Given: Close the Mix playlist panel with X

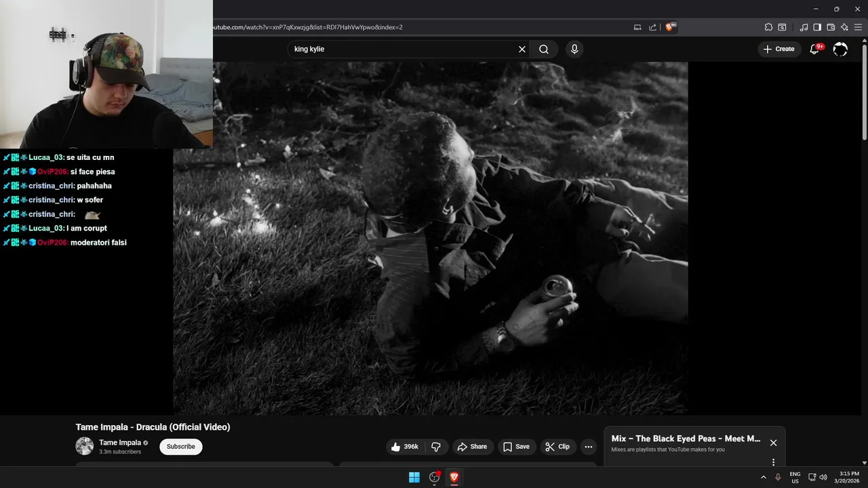Looking at the screenshot, I should [773, 443].
